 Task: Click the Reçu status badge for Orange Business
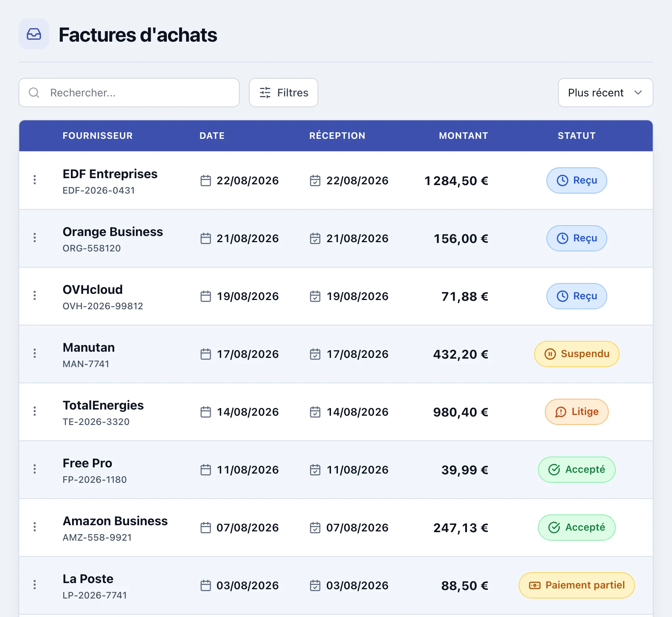(577, 238)
